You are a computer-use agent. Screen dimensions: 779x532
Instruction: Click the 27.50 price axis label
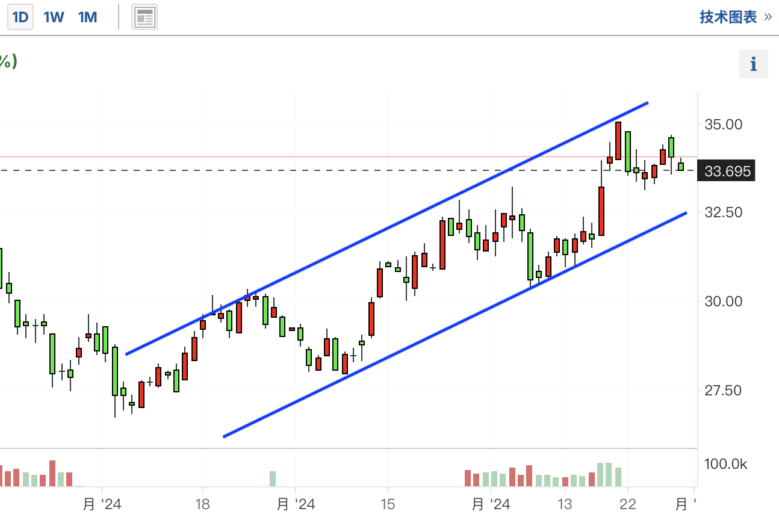[x=724, y=391]
